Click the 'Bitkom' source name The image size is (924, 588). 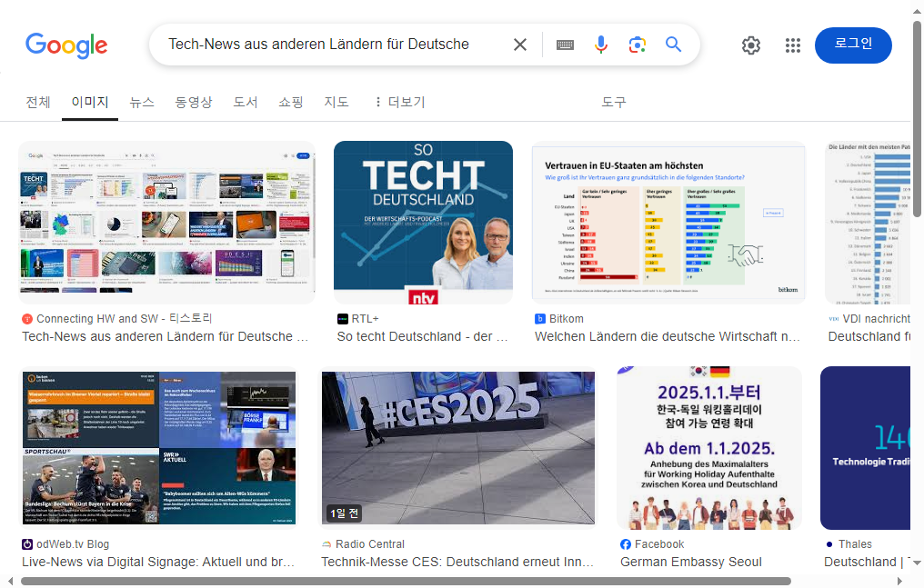567,319
